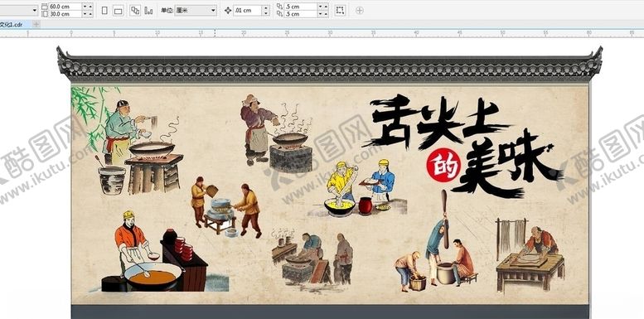Select the stone mill grinding workers illustration
The height and width of the screenshot is (319, 644).
226,207
